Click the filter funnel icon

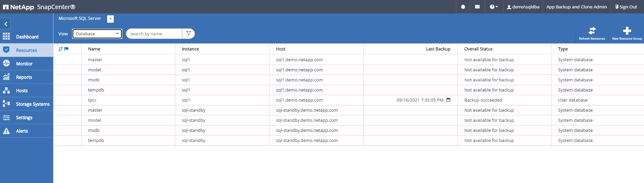(188, 34)
